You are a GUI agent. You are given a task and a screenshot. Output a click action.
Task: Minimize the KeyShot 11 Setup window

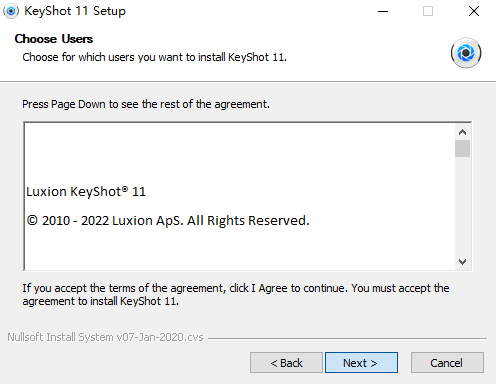point(383,11)
